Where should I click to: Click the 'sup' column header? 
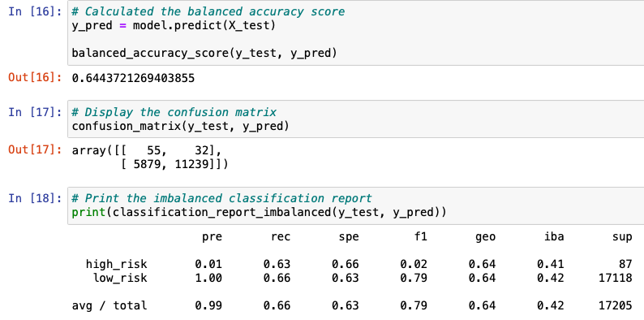(622, 237)
